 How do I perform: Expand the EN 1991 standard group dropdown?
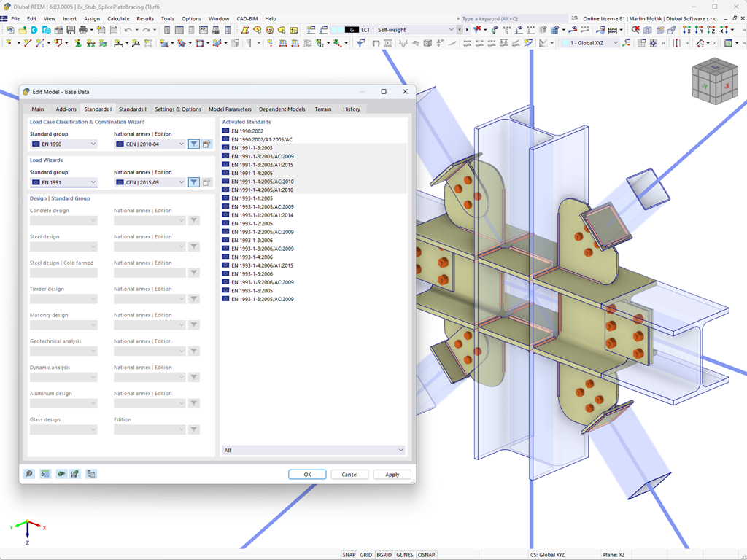[63, 182]
